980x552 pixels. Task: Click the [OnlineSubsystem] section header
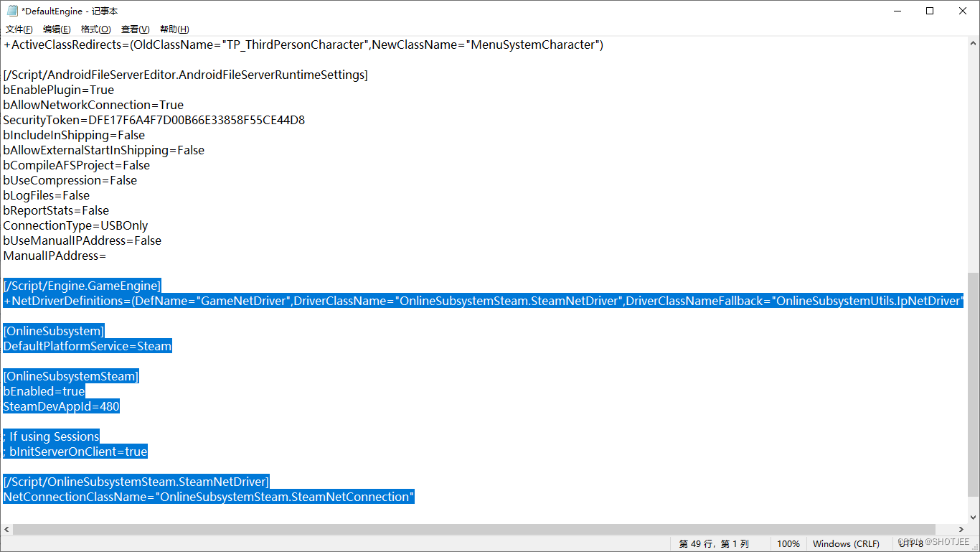point(54,331)
